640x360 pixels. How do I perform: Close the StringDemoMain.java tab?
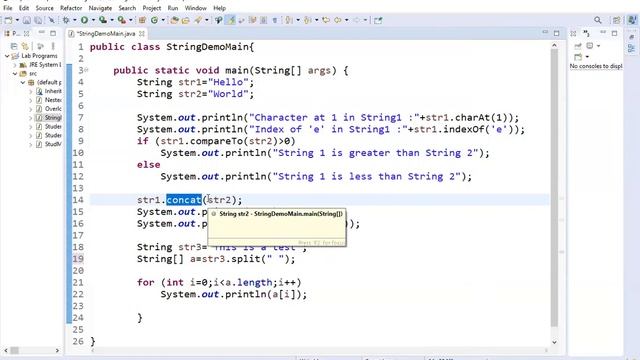point(142,33)
